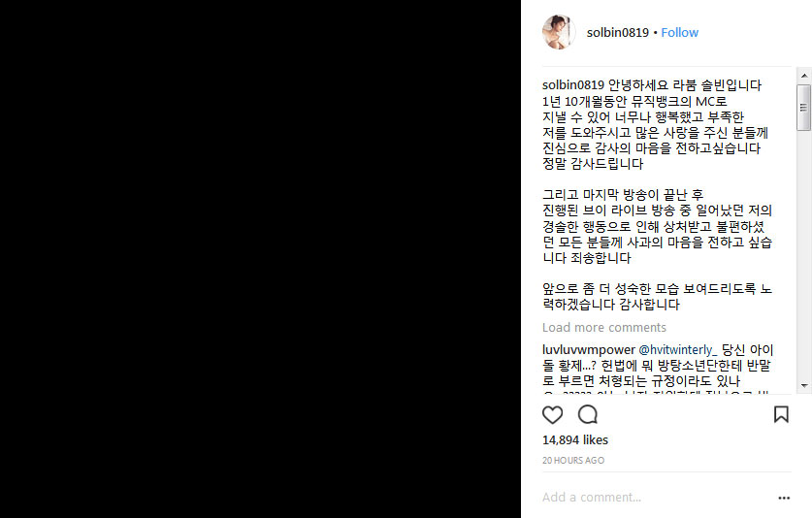The width and height of the screenshot is (812, 518).
Task: Open the 20 hours ago timestamp
Action: click(573, 461)
